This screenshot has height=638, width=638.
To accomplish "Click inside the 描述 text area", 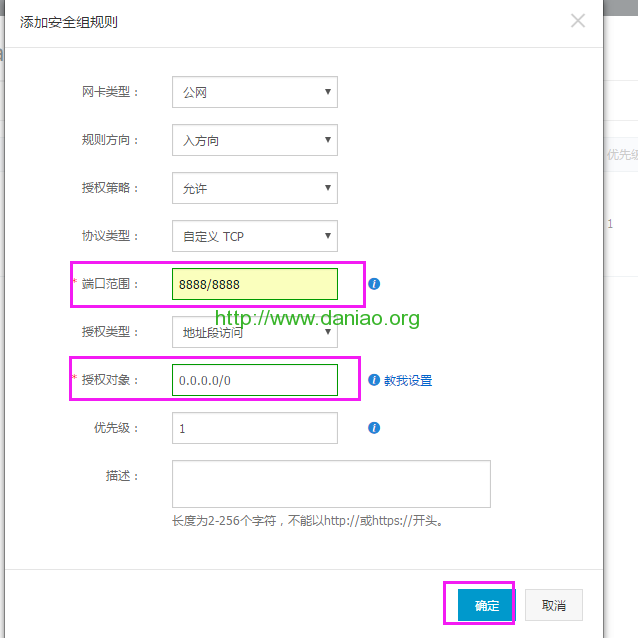I will [331, 484].
